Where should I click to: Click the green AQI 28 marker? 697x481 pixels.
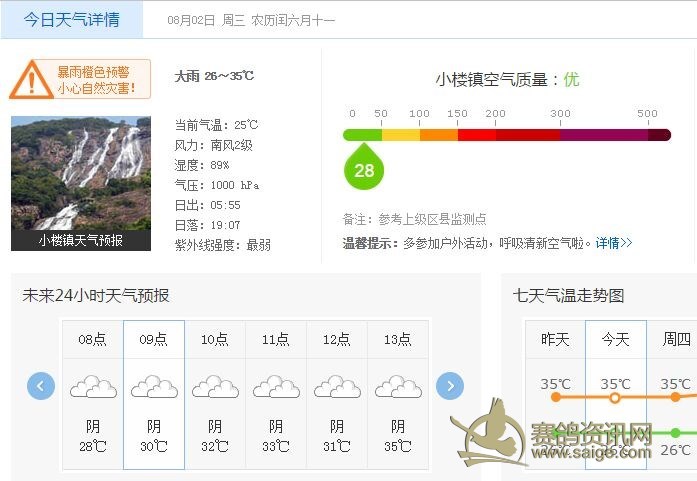pyautogui.click(x=364, y=169)
